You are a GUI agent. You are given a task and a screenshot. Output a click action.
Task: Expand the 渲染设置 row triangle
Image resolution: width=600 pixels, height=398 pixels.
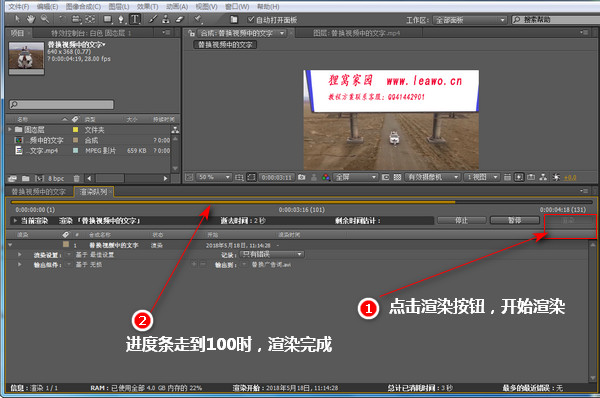point(20,254)
